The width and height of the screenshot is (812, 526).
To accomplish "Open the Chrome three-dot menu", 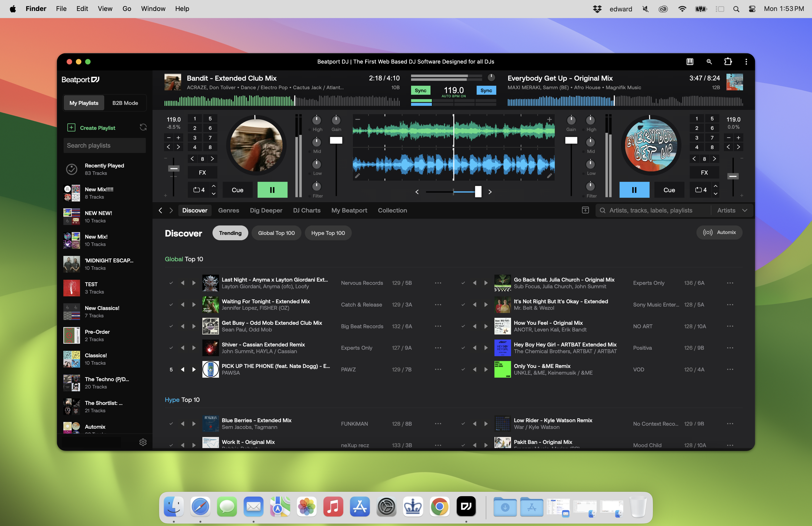I will pos(746,61).
